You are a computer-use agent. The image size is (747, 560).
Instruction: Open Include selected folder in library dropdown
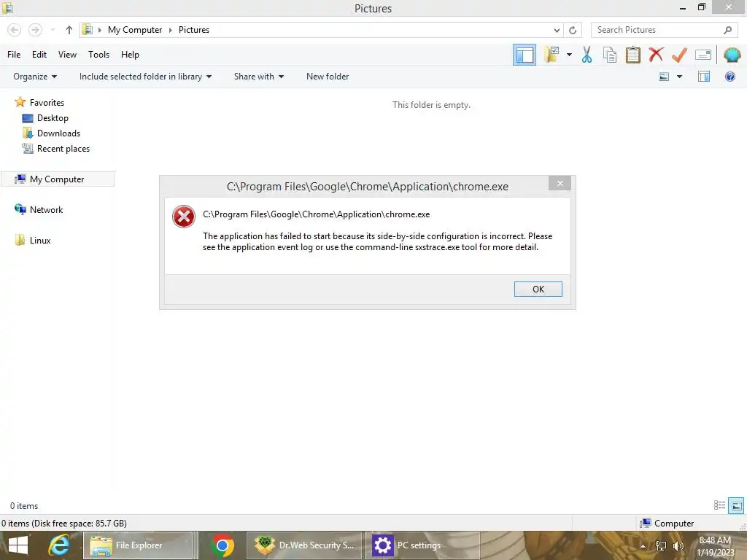click(145, 76)
